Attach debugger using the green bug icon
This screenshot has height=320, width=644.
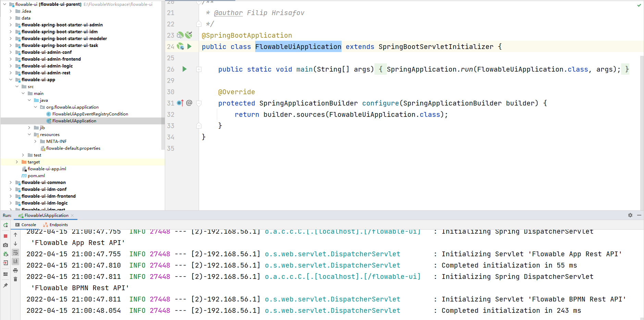coord(5,254)
